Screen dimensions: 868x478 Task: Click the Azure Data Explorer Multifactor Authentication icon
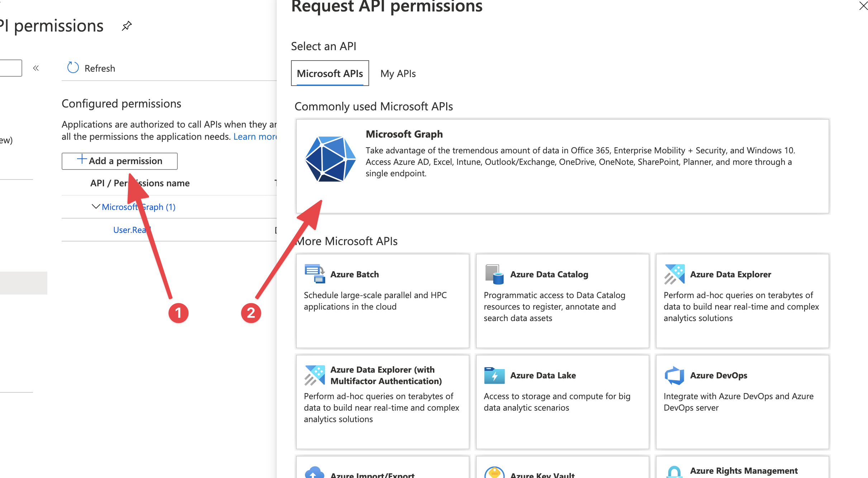coord(314,375)
